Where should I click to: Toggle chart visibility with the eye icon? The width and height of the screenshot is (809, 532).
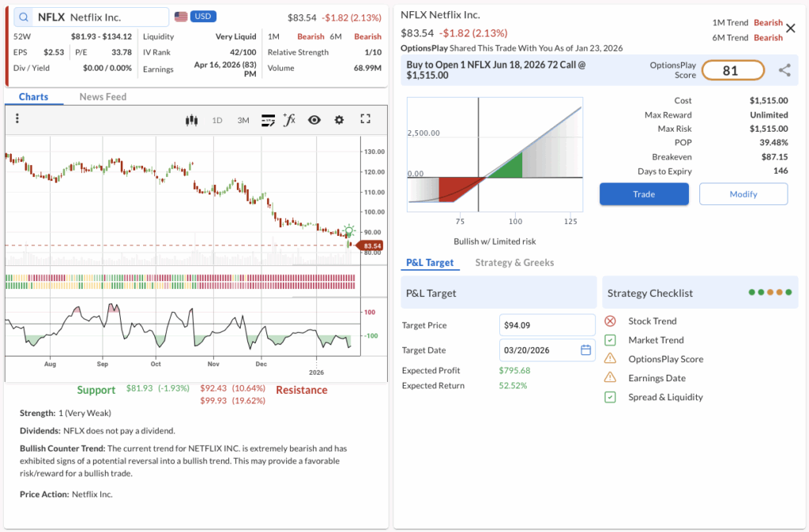(x=314, y=120)
